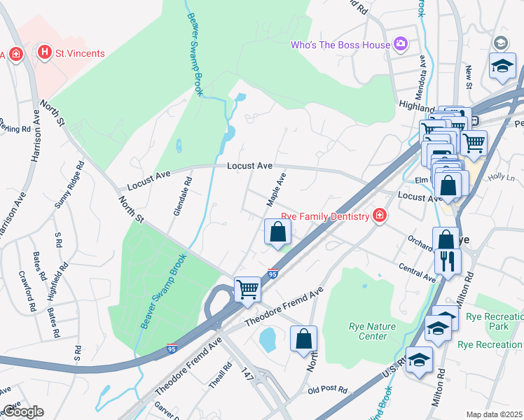Screen dimensions: 524x420
Task: Click the Map data ©2025 attribution
Action: [495, 414]
